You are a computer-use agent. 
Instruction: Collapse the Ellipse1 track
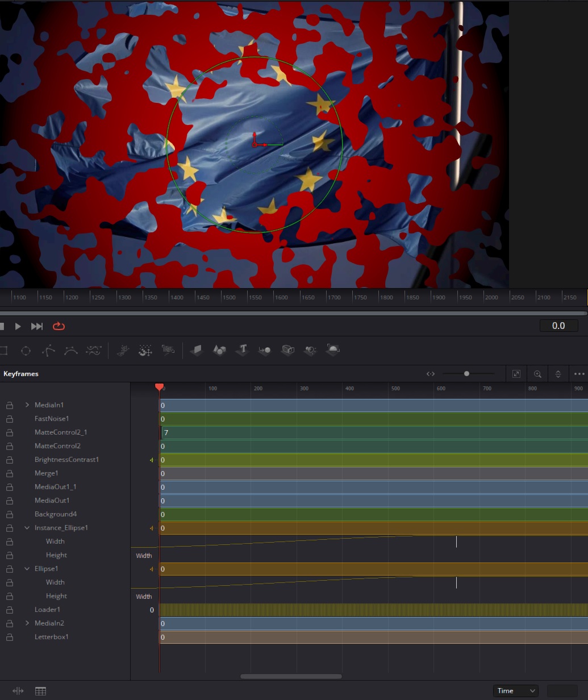point(27,569)
